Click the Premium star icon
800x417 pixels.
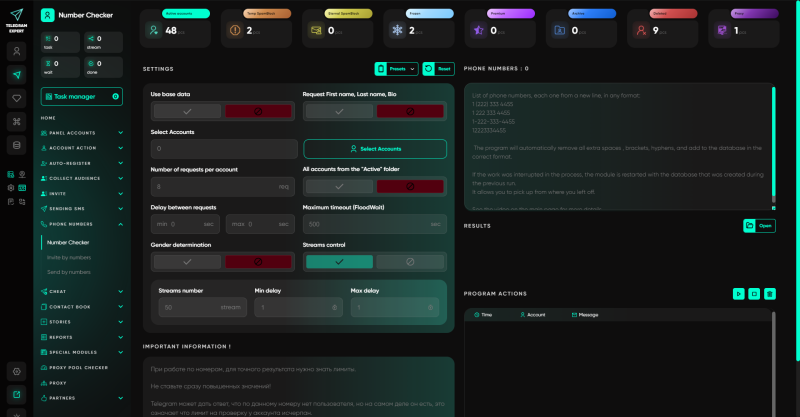[x=479, y=31]
